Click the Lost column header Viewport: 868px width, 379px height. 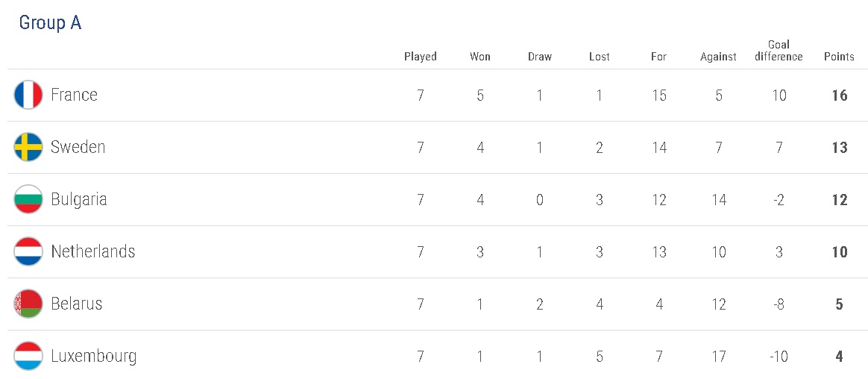tap(599, 57)
